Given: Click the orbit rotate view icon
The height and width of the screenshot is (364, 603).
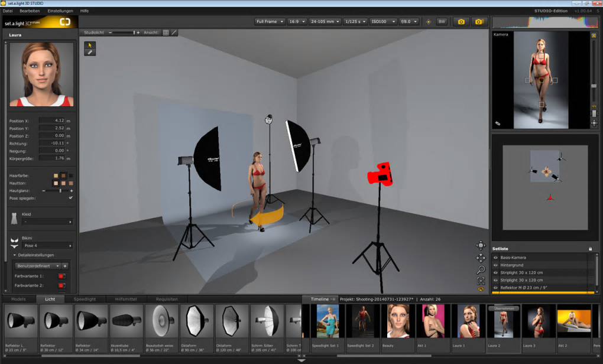Looking at the screenshot, I should point(481,245).
